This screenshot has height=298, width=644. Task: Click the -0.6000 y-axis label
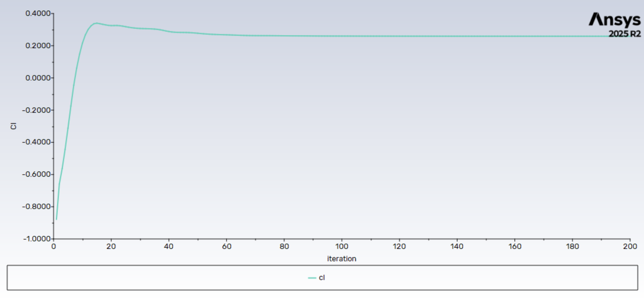pyautogui.click(x=36, y=175)
